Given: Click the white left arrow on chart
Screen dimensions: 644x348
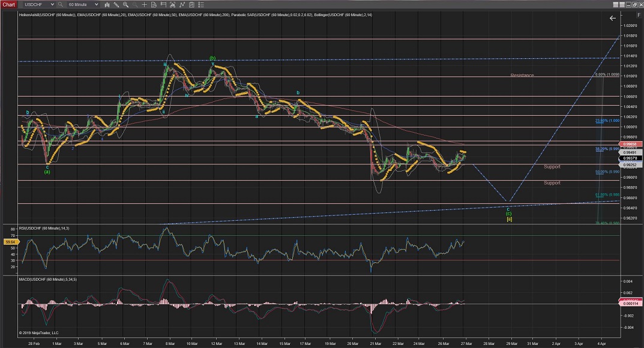Looking at the screenshot, I should (x=613, y=18).
